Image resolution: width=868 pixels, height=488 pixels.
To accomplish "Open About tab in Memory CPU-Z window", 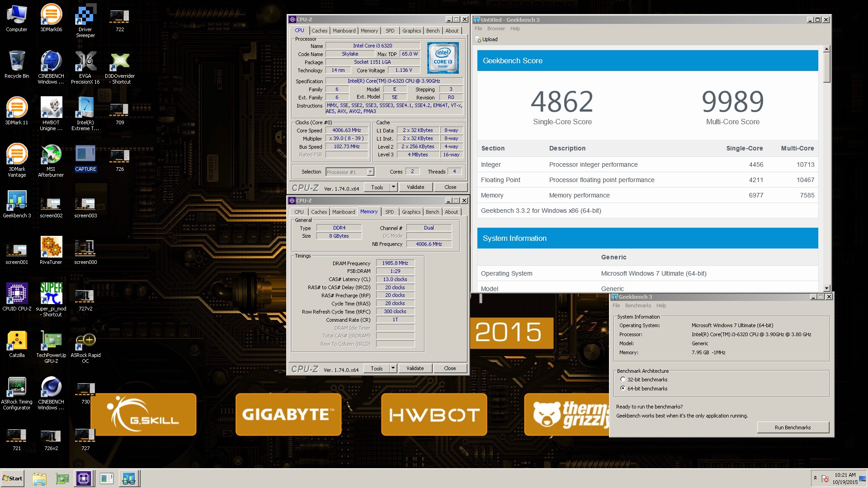I will (451, 212).
